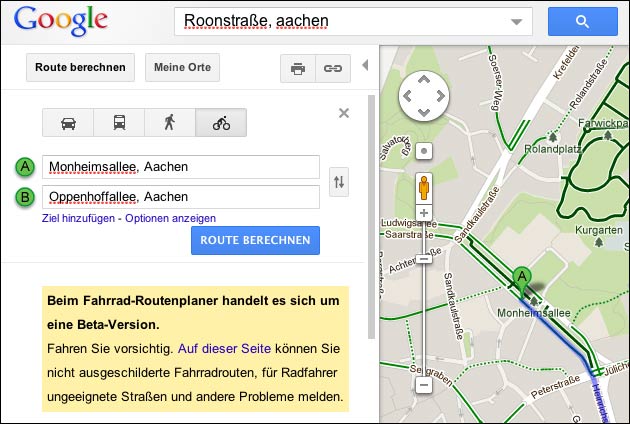630x424 pixels.
Task: Click the Google logo
Action: (61, 20)
